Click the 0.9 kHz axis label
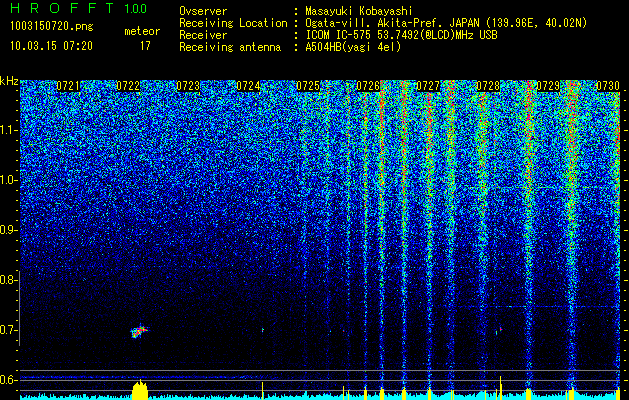The height and width of the screenshot is (400, 629). tap(8, 230)
